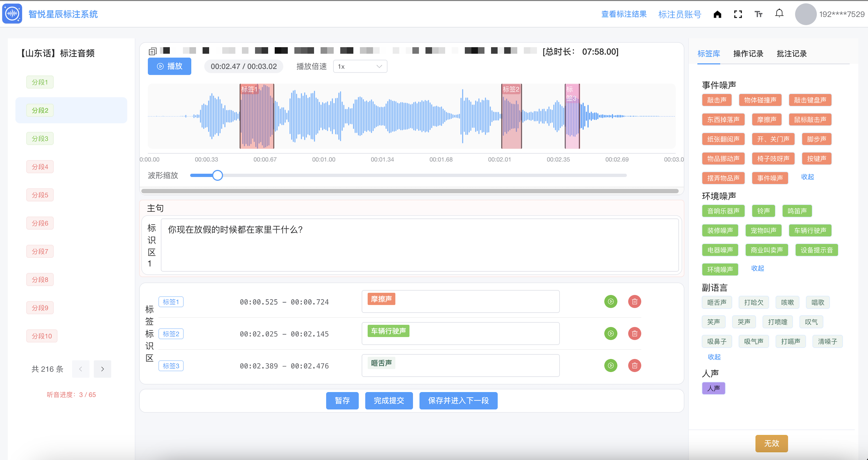Switch to the 批注记录 tab

[792, 53]
